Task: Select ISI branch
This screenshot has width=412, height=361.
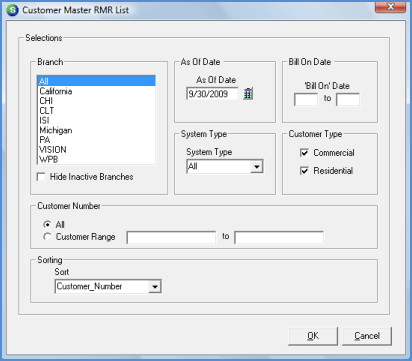Action: 96,120
